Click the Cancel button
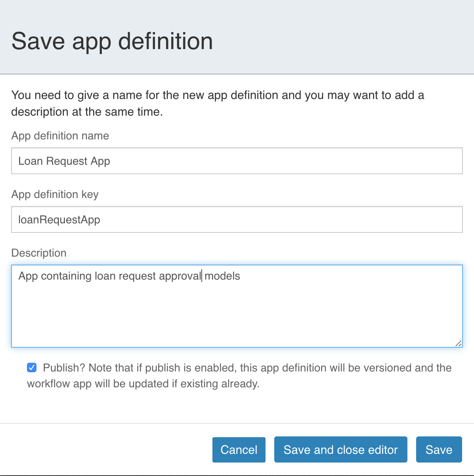This screenshot has height=476, width=474. pyautogui.click(x=239, y=449)
